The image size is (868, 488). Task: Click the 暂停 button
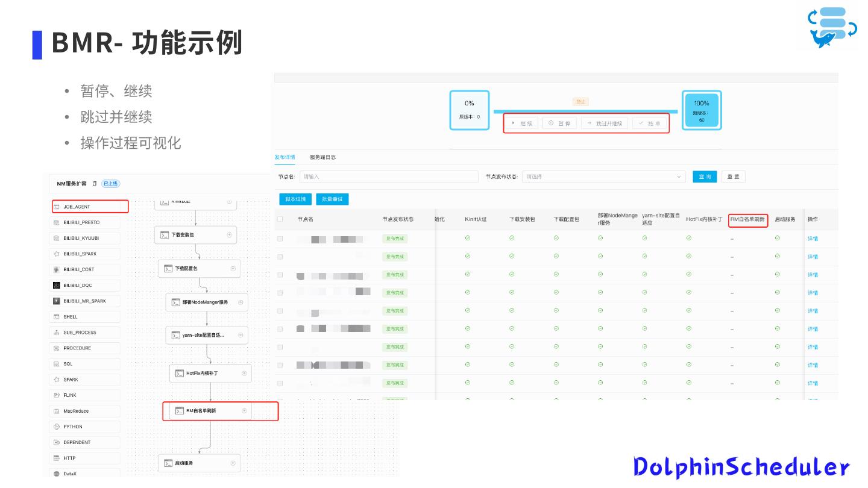click(560, 124)
